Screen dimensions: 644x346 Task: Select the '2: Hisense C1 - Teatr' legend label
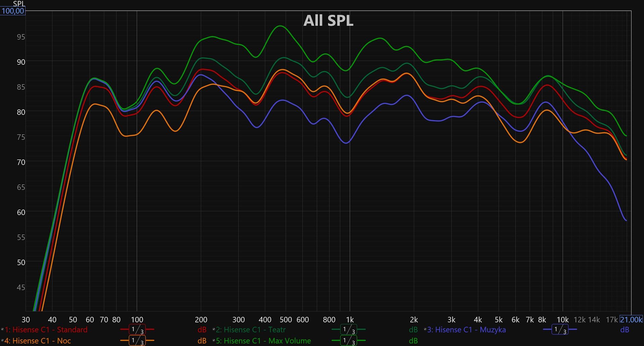pyautogui.click(x=251, y=330)
